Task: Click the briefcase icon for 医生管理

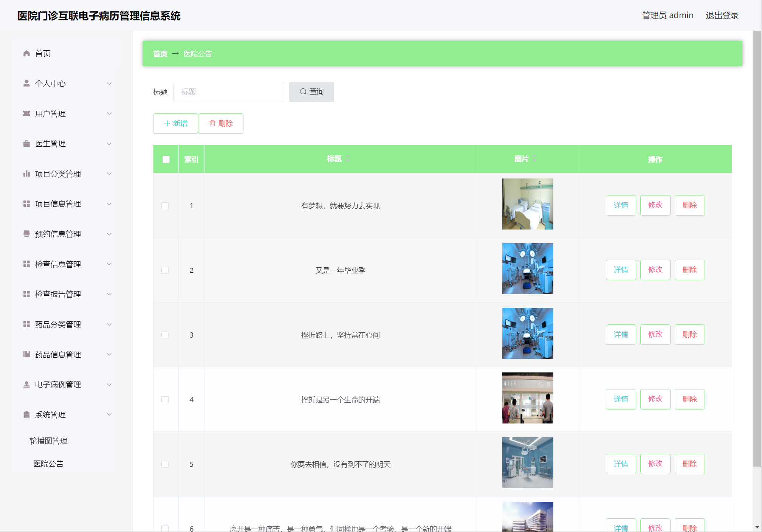Action: [26, 144]
